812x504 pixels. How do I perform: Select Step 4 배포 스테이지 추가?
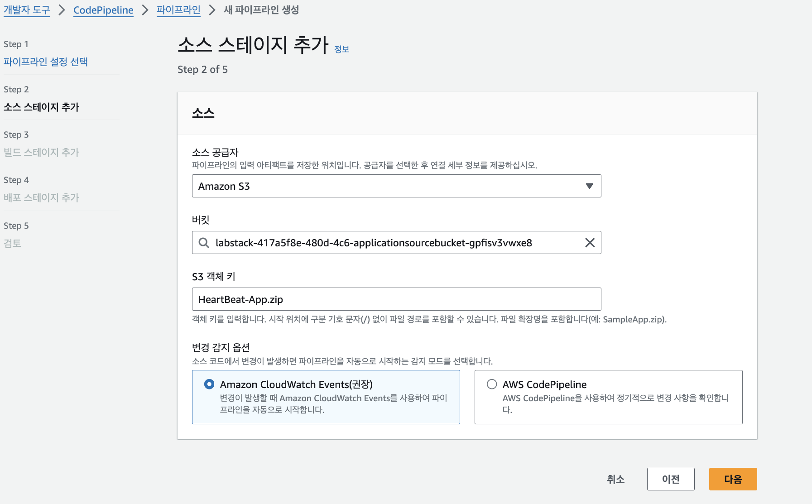41,197
